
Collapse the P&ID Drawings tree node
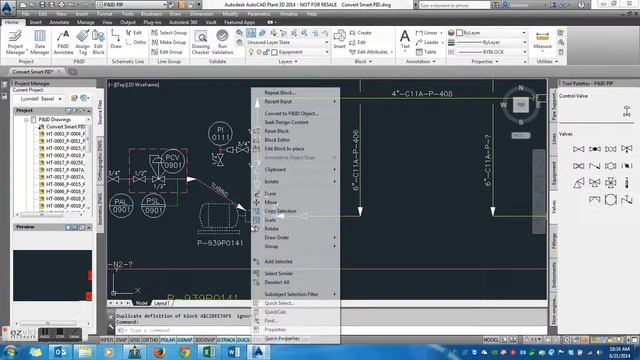[26, 120]
